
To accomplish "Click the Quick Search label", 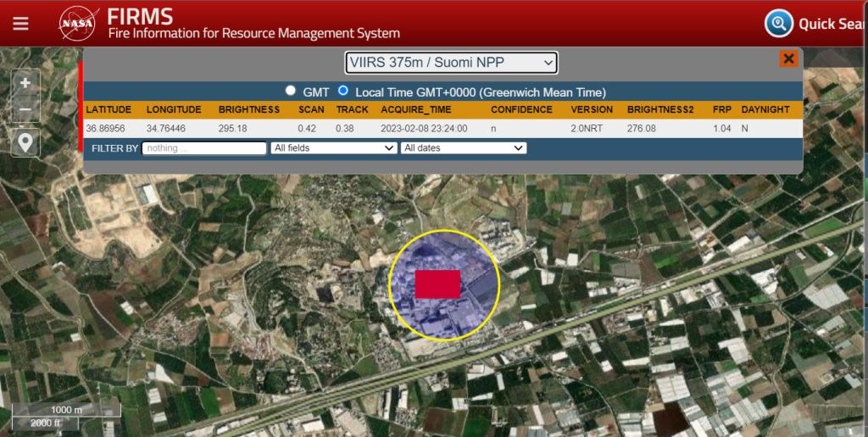I will click(832, 24).
